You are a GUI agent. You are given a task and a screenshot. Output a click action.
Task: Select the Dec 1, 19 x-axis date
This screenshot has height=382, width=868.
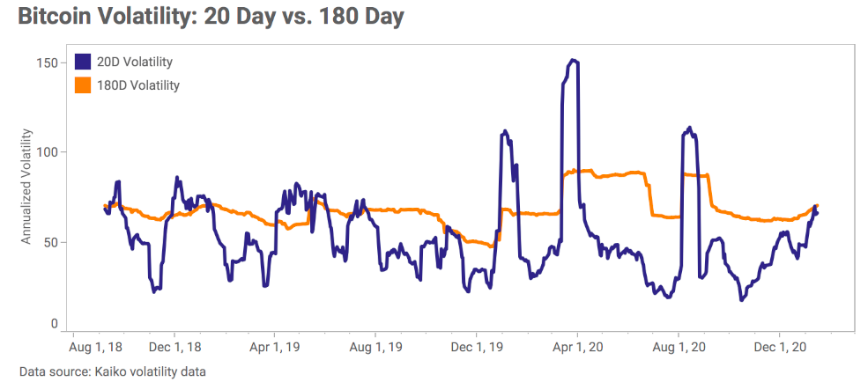point(477,347)
